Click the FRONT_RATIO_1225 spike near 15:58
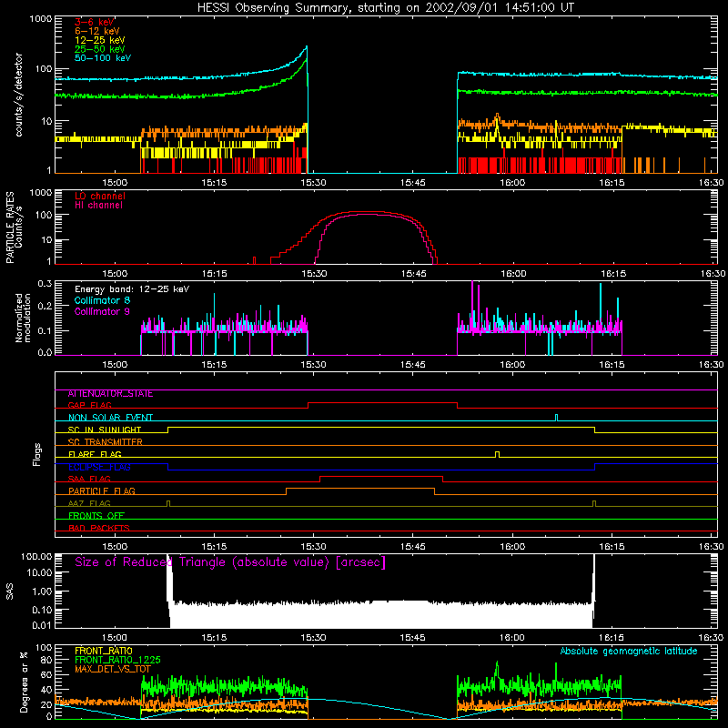The height and width of the screenshot is (728, 728). tap(497, 663)
